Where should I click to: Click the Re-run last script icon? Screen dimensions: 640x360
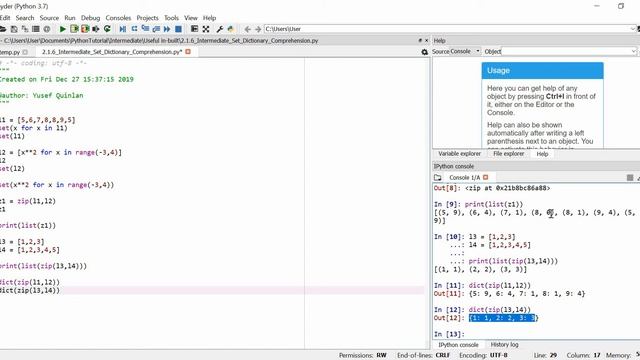tap(107, 29)
